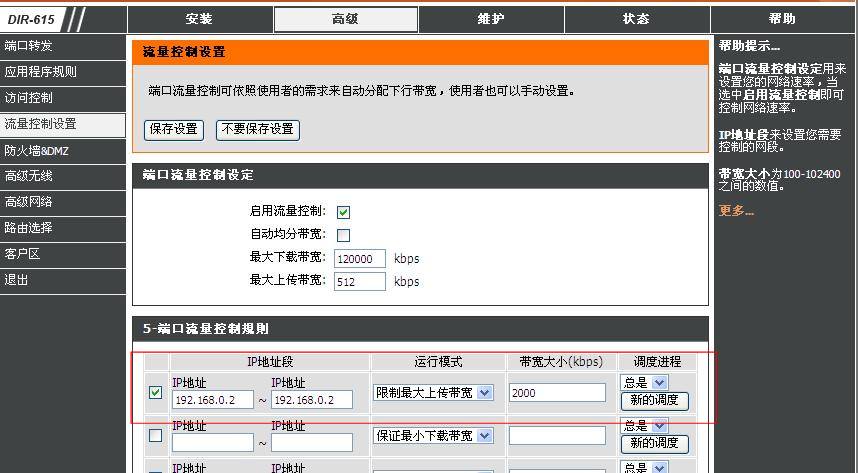This screenshot has height=473, width=858.
Task: Open 防火墙&DMZ sidebar item
Action: pyautogui.click(x=62, y=151)
